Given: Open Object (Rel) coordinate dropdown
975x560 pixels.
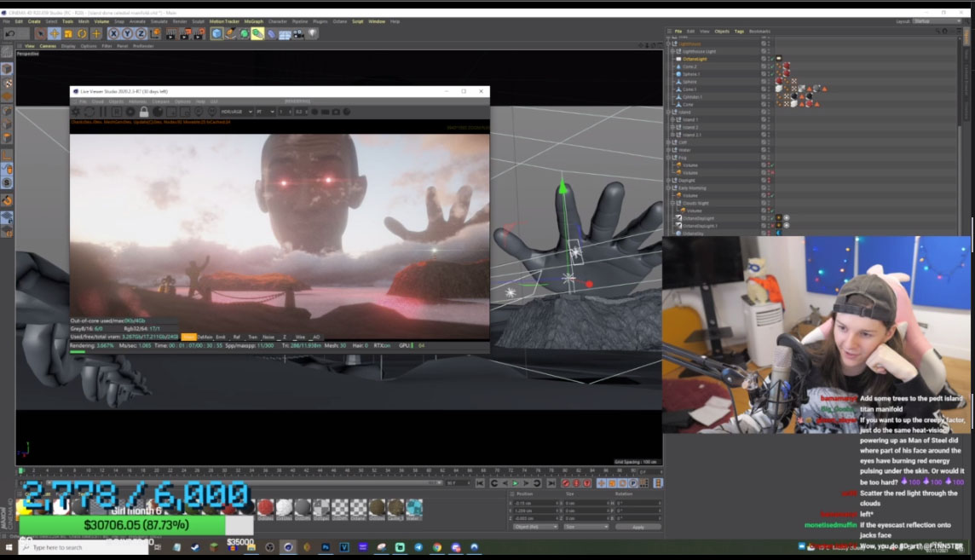Looking at the screenshot, I should pyautogui.click(x=535, y=527).
